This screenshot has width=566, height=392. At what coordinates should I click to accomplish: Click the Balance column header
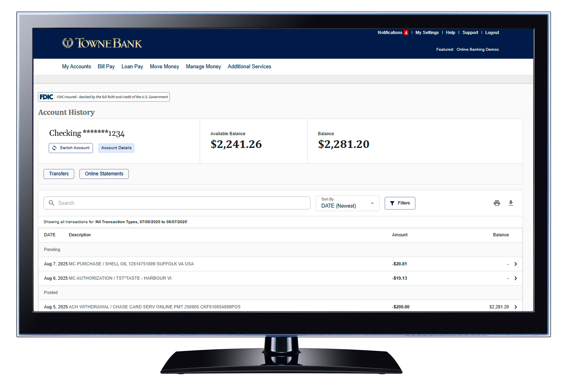(x=501, y=235)
